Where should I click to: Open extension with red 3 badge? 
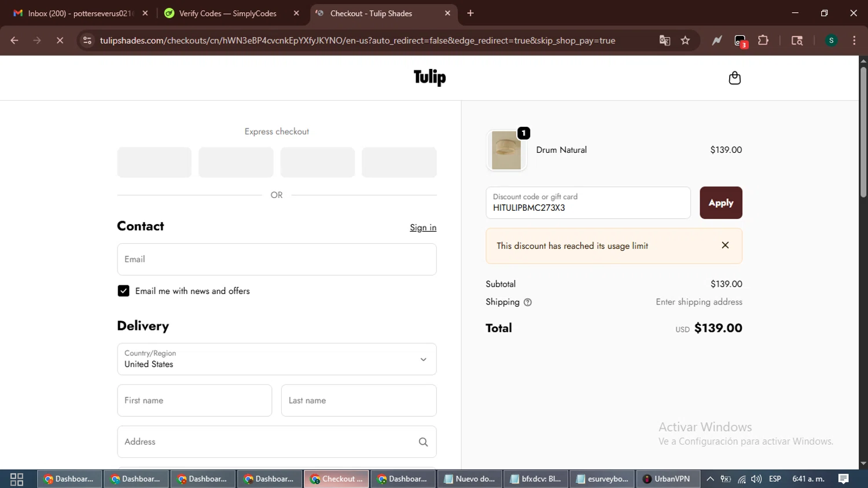740,41
